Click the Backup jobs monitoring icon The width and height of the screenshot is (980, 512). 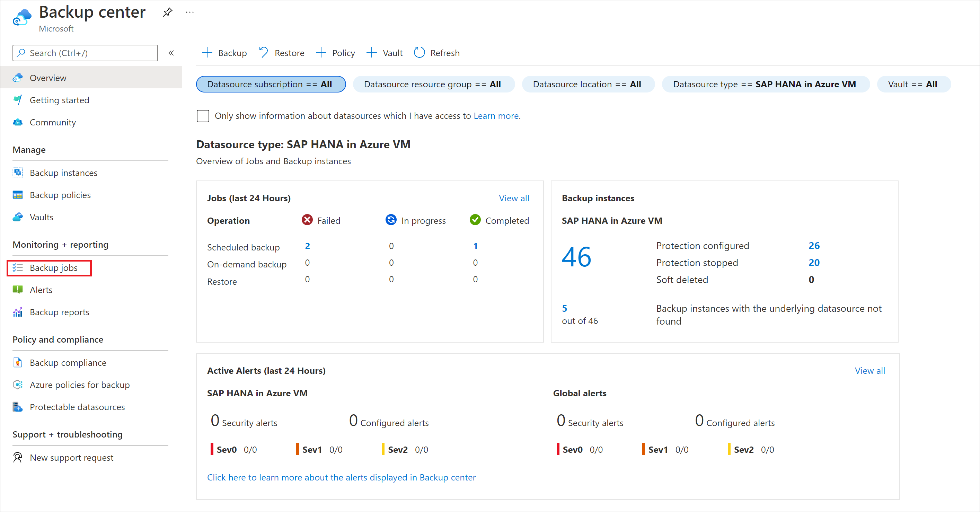click(x=18, y=268)
